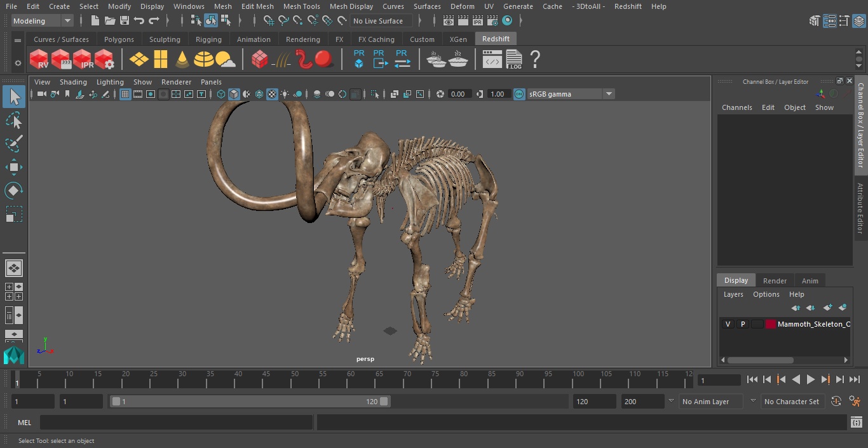Switch to the Rigging shelf tab

(x=208, y=39)
